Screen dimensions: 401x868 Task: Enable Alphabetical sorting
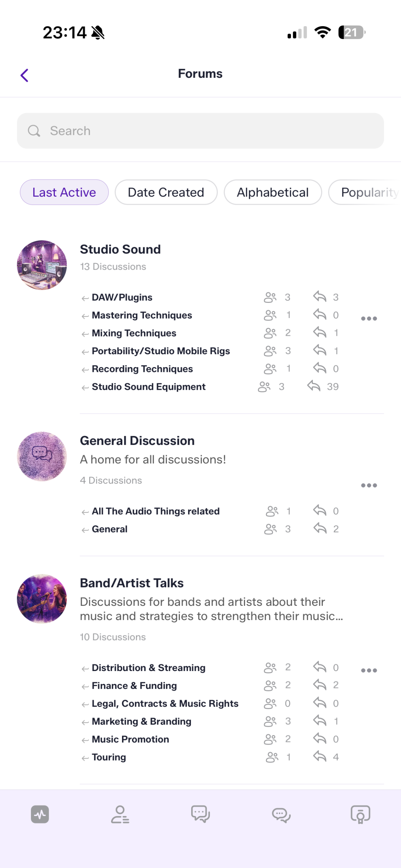(x=272, y=192)
